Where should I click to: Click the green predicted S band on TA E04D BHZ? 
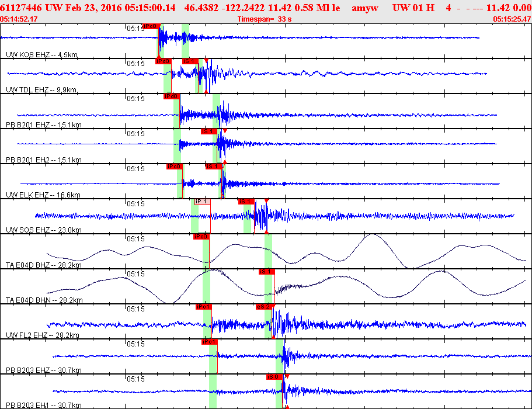tap(269, 251)
